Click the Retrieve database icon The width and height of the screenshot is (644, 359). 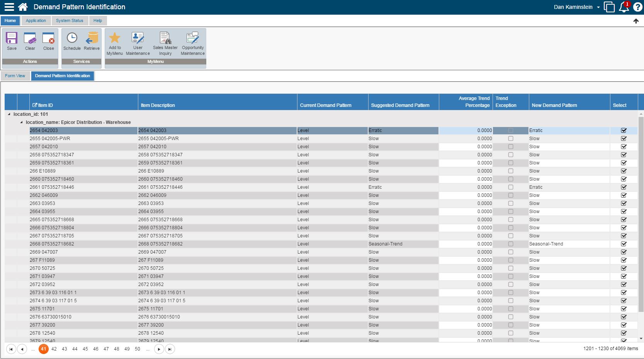pyautogui.click(x=92, y=39)
